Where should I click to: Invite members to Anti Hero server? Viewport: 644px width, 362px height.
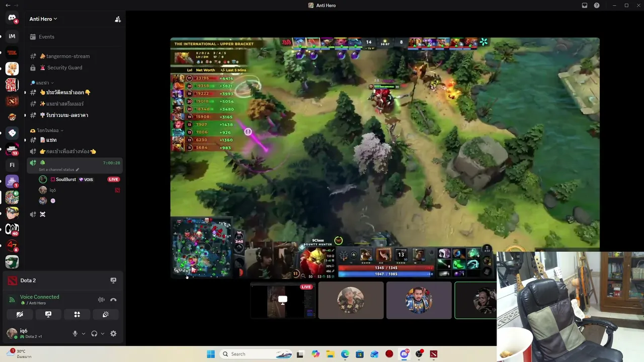point(118,19)
